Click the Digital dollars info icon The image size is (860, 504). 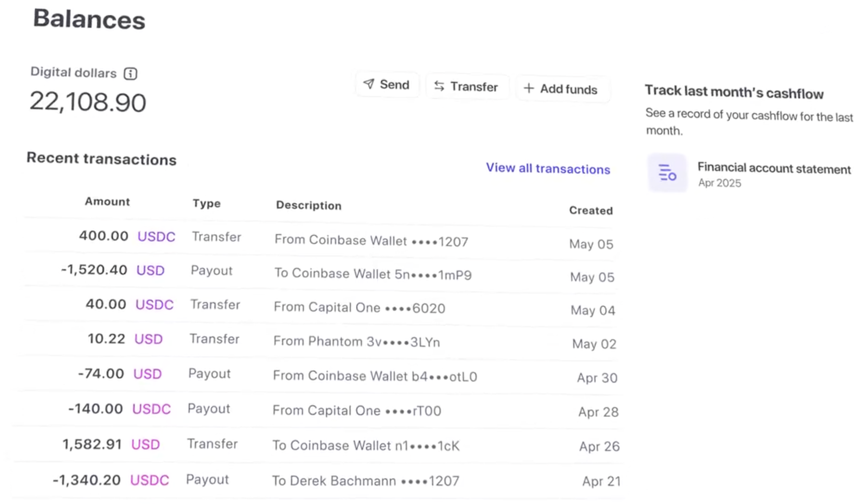tap(130, 74)
